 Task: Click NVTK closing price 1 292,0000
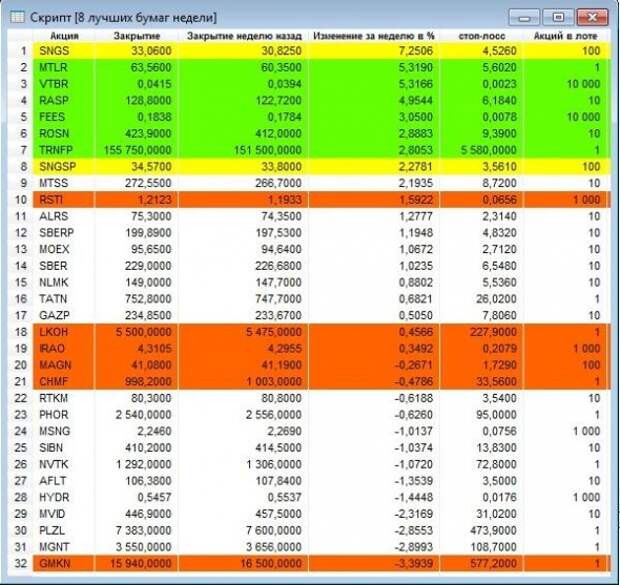144,465
